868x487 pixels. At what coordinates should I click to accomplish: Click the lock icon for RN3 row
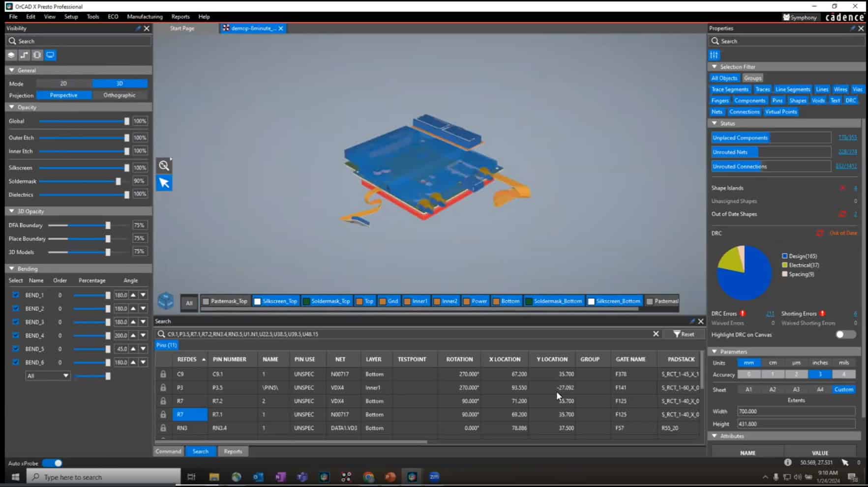click(x=163, y=428)
